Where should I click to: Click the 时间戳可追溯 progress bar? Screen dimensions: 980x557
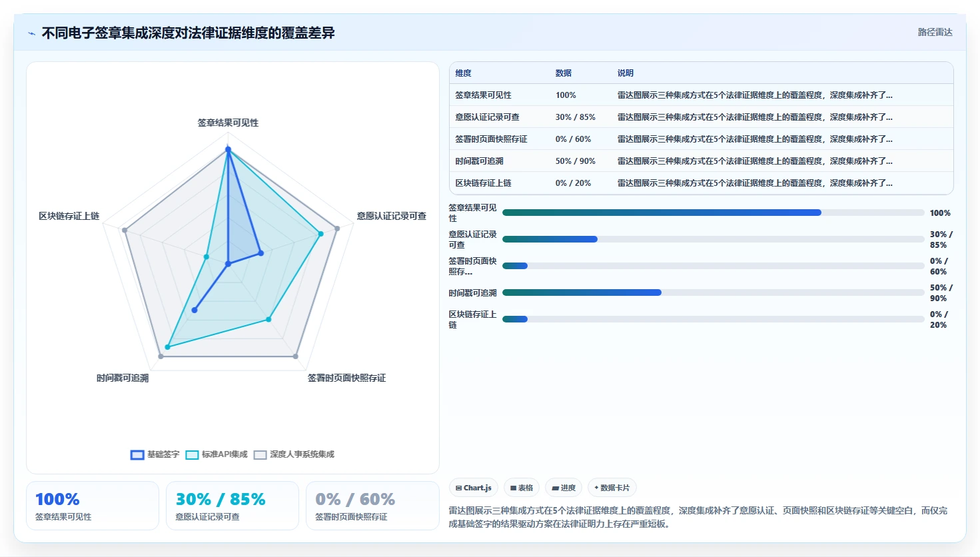[713, 292]
